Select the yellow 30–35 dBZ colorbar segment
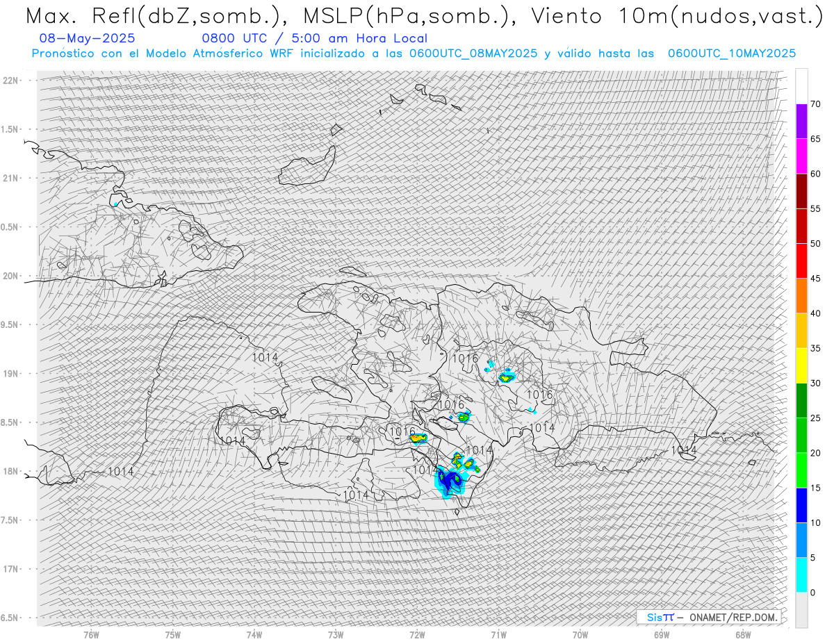This screenshot has height=644, width=834. (801, 365)
